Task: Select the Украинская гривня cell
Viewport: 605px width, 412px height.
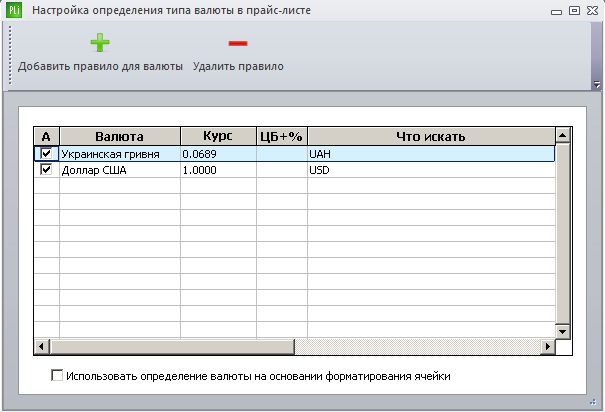Action: (120, 154)
